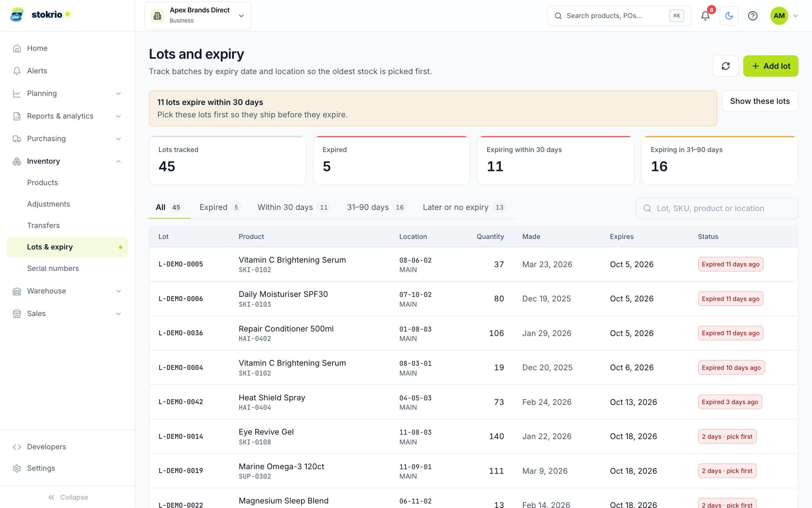This screenshot has width=812, height=508.
Task: Focus the Lot, SKU, product filter field
Action: (717, 208)
